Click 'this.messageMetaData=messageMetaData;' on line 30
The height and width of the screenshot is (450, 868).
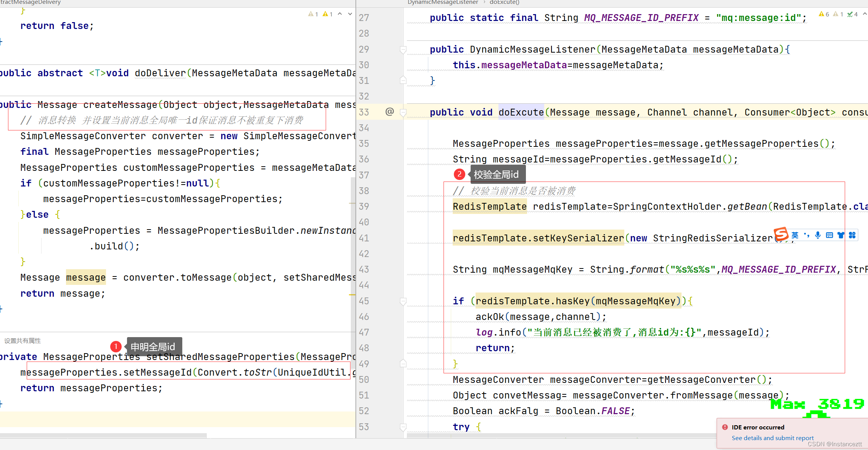click(x=558, y=65)
